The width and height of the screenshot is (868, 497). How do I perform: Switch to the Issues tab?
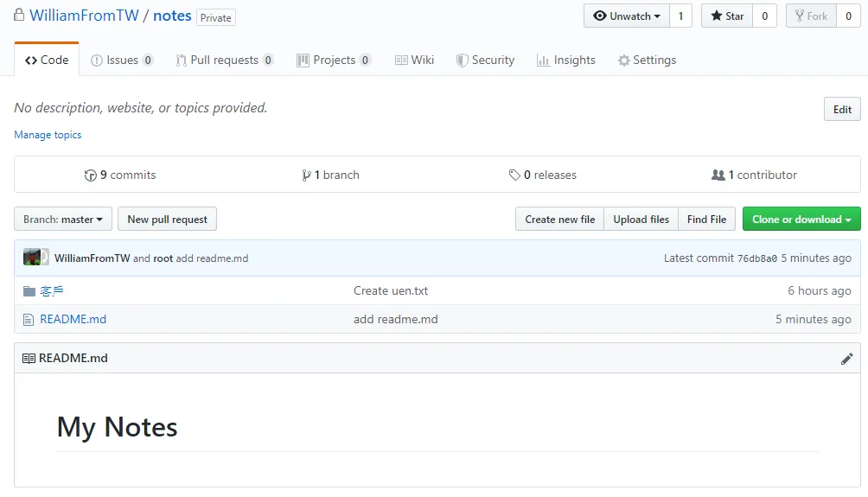[122, 60]
